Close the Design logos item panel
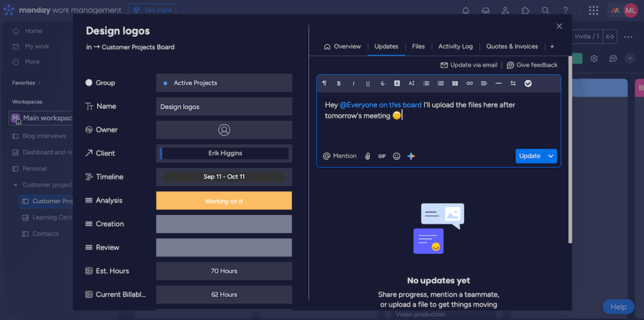Image resolution: width=644 pixels, height=320 pixels. 559,26
